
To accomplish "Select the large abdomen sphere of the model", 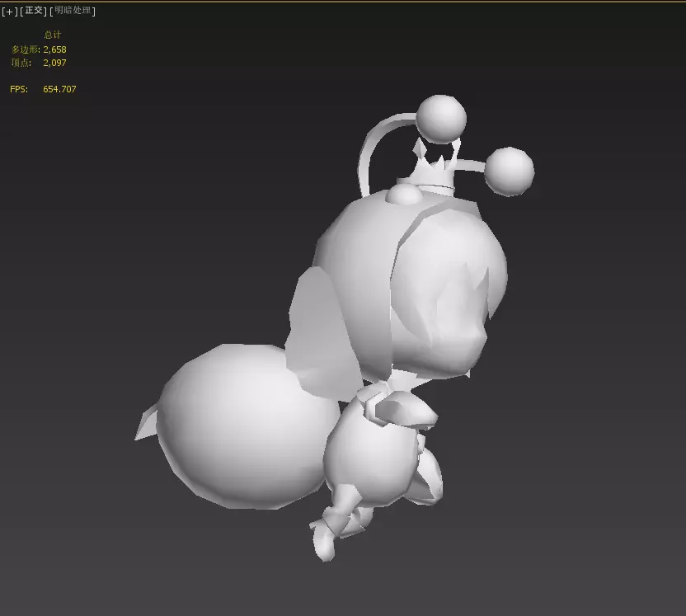I will 247,426.
